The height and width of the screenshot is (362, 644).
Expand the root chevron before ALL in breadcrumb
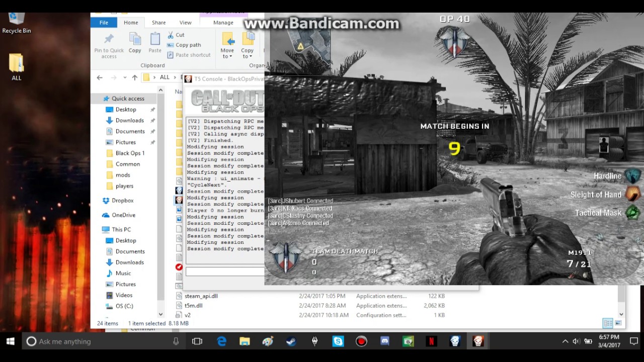click(154, 77)
